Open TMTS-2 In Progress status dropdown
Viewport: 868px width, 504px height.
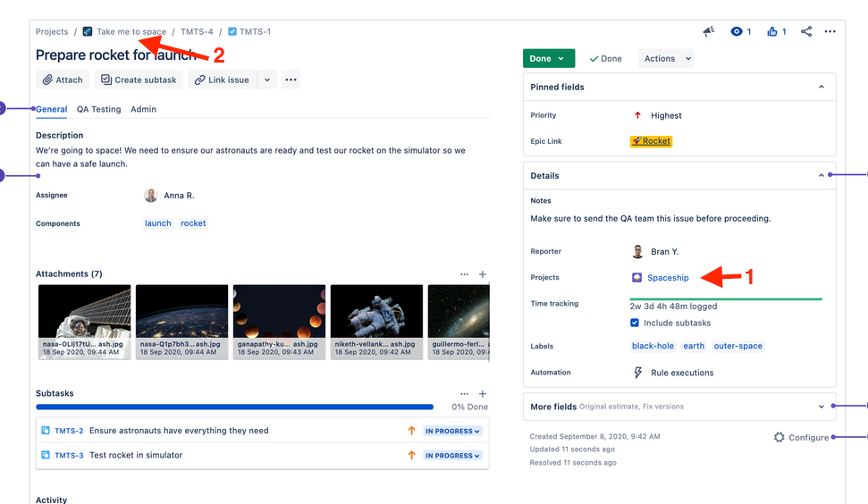click(452, 431)
